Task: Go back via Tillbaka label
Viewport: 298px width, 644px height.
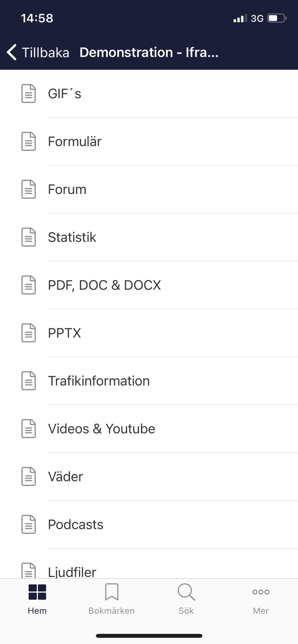Action: point(46,52)
